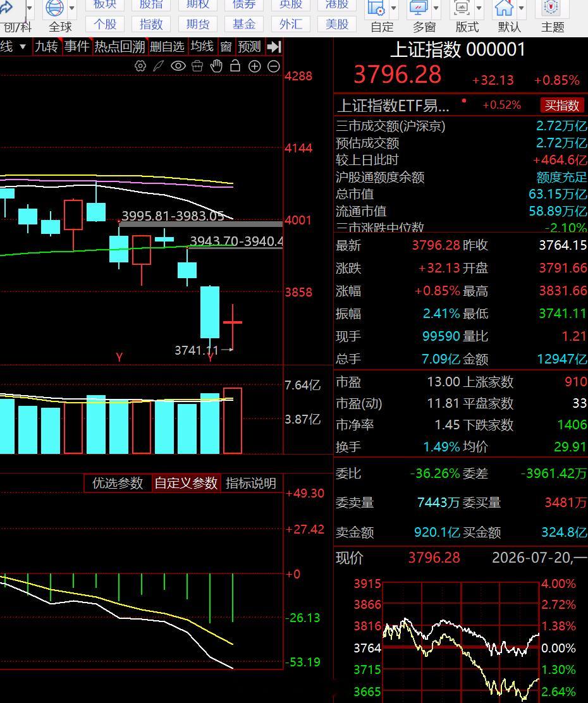Viewport: 588px width, 703px height.
Task: Toggle the 均线 moving average option
Action: (202, 47)
